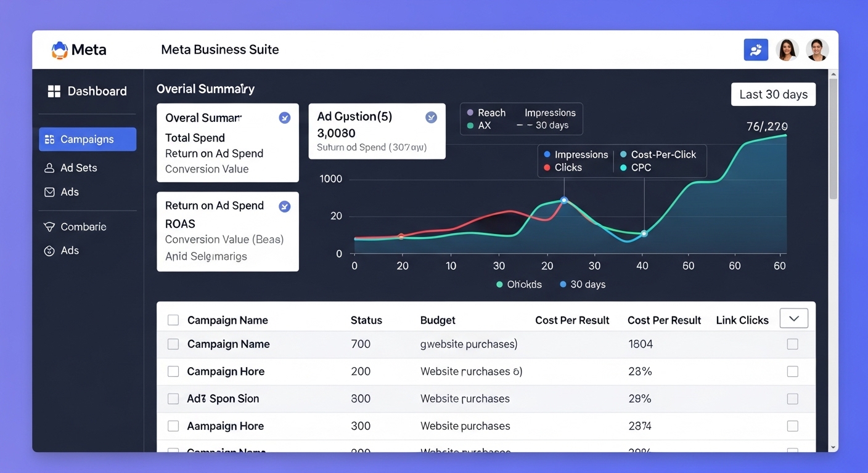868x473 pixels.
Task: Tick the checkbox before Campaign Name row 700
Action: point(173,344)
